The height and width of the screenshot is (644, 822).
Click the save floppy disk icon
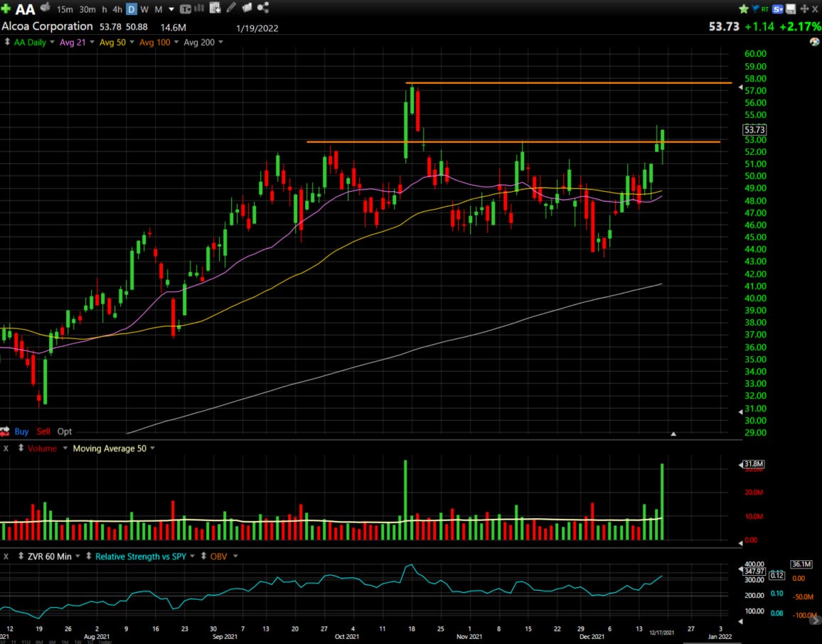pyautogui.click(x=791, y=9)
